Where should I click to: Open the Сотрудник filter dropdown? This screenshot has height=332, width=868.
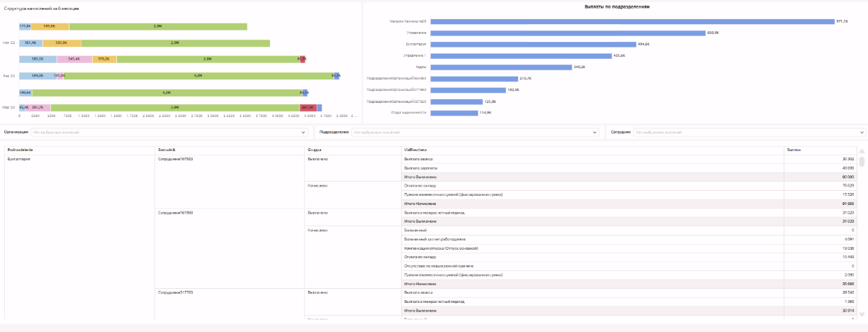point(744,132)
